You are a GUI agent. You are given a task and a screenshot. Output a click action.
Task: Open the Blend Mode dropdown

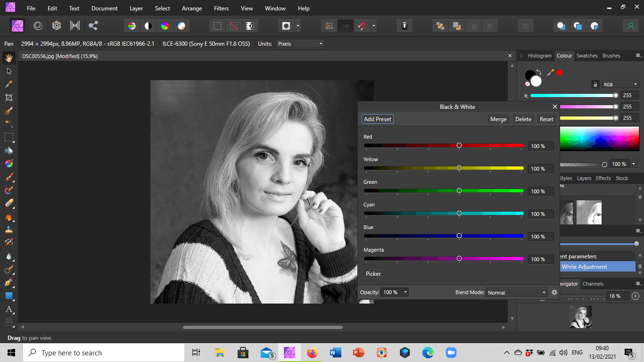(516, 292)
